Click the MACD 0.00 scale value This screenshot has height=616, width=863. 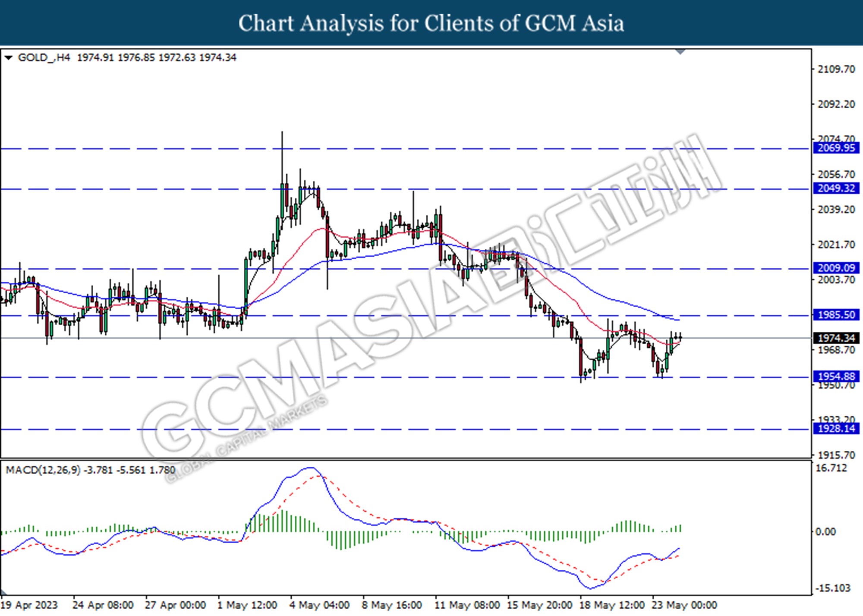[x=825, y=532]
